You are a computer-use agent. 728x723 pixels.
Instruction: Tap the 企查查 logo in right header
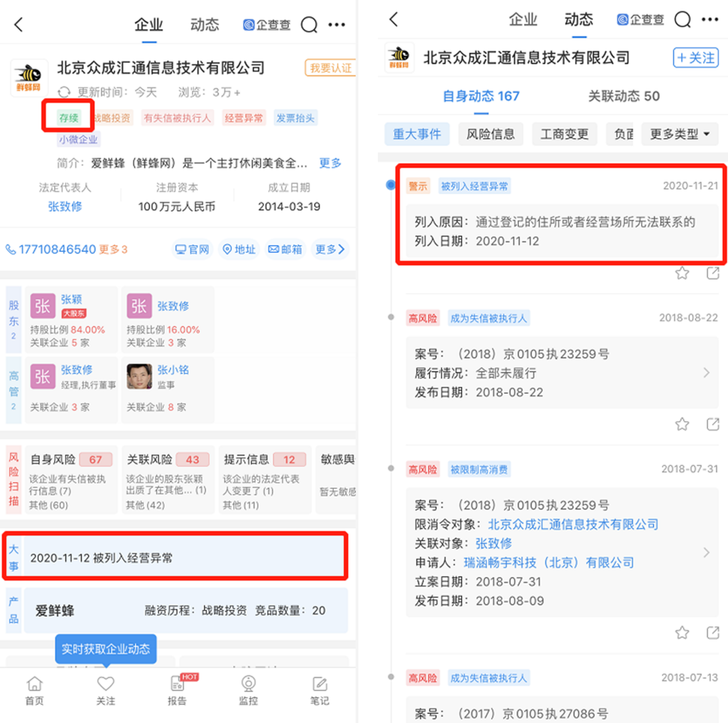click(x=640, y=19)
